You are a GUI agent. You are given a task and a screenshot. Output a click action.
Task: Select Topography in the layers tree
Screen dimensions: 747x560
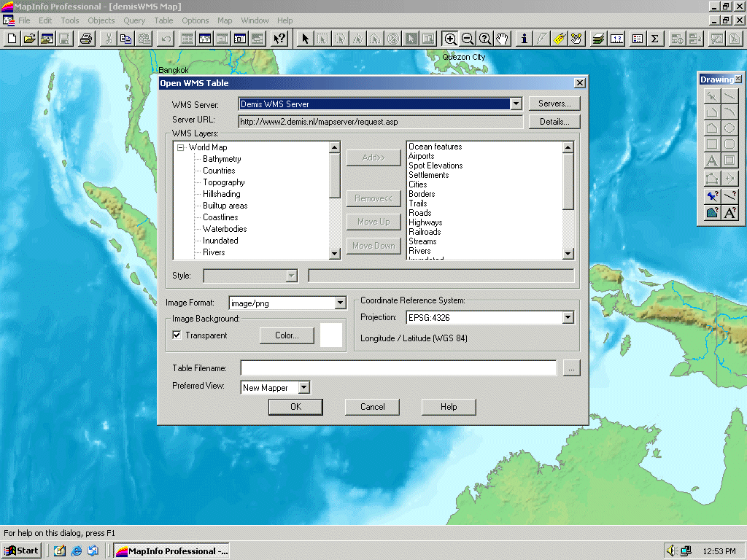tap(224, 182)
